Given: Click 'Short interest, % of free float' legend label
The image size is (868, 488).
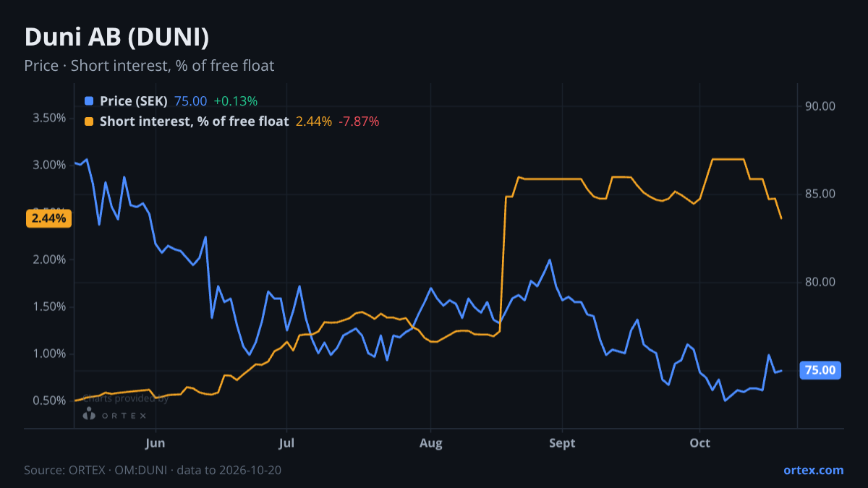Looking at the screenshot, I should 194,121.
